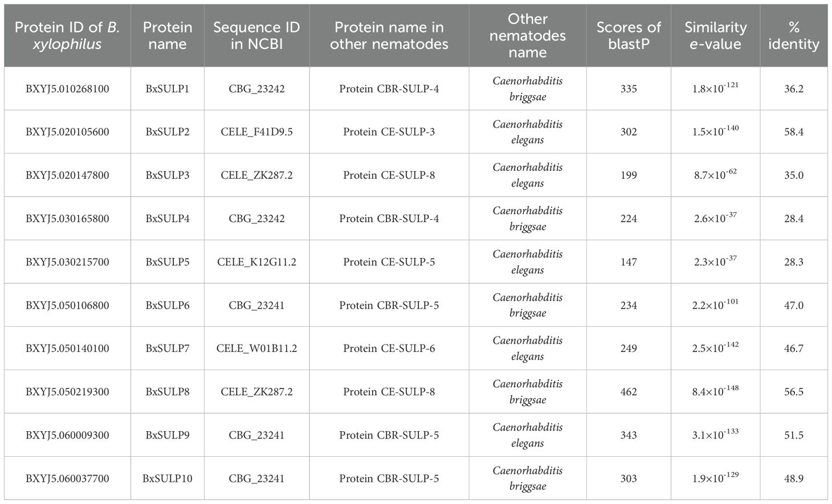Select the CELE_W01B11.2 sequence ID cell
This screenshot has height=504, width=832.
pyautogui.click(x=256, y=349)
